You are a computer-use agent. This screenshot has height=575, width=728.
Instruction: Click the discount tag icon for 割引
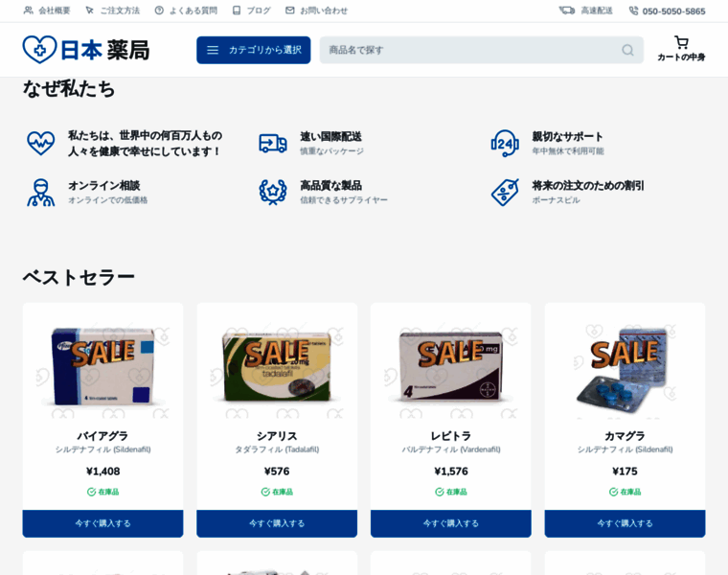pyautogui.click(x=505, y=193)
